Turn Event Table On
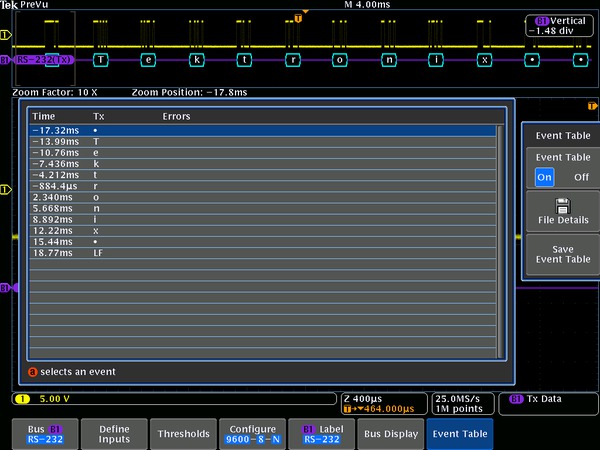The height and width of the screenshot is (450, 600). 544,177
